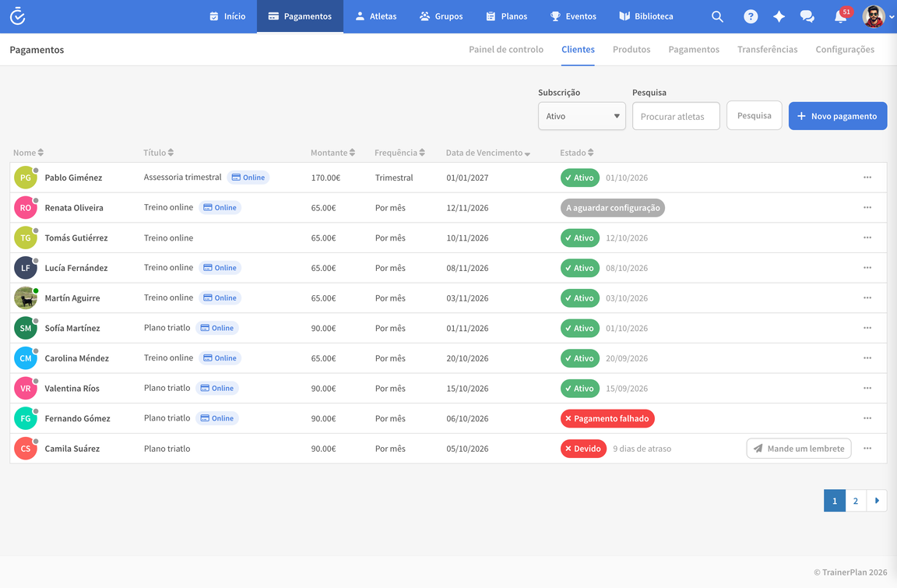The height and width of the screenshot is (588, 897).
Task: Go to next page arrow
Action: [x=877, y=501]
